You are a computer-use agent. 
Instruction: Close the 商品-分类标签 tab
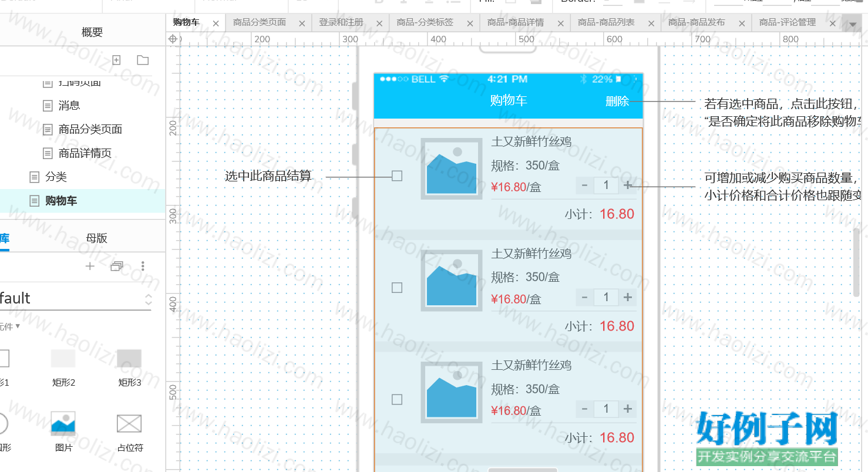(469, 23)
